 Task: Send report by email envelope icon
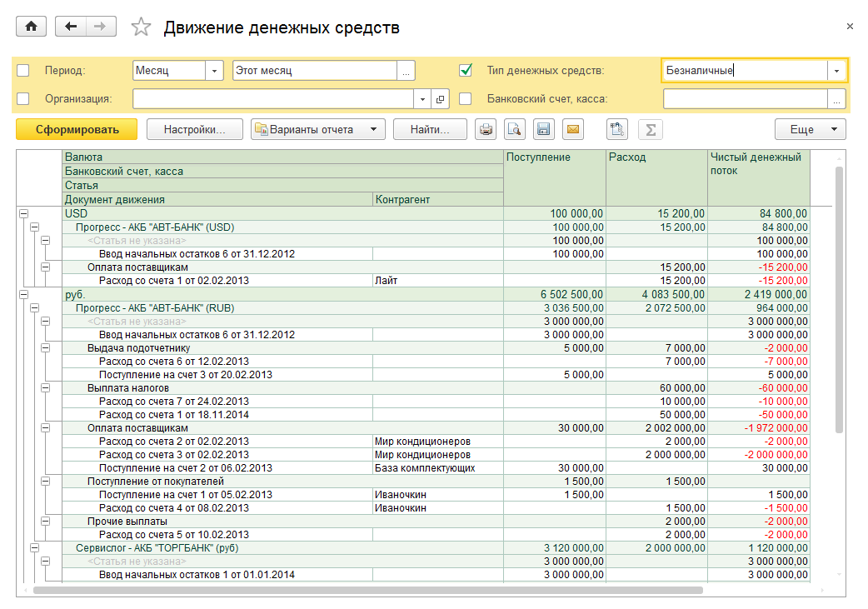[572, 129]
